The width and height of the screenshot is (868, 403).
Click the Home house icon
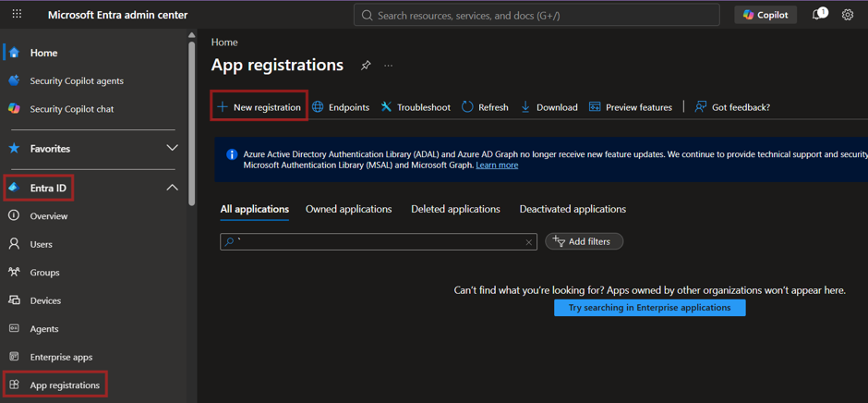pos(15,53)
